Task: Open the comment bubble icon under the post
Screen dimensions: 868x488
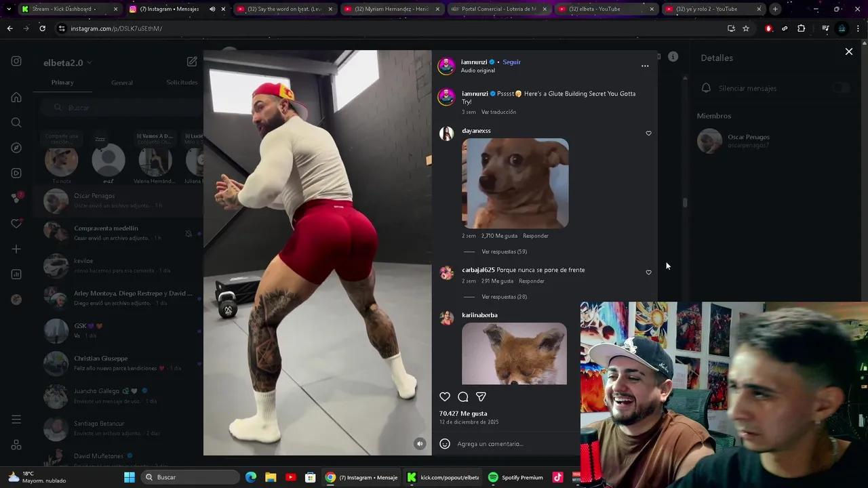Action: tap(463, 397)
